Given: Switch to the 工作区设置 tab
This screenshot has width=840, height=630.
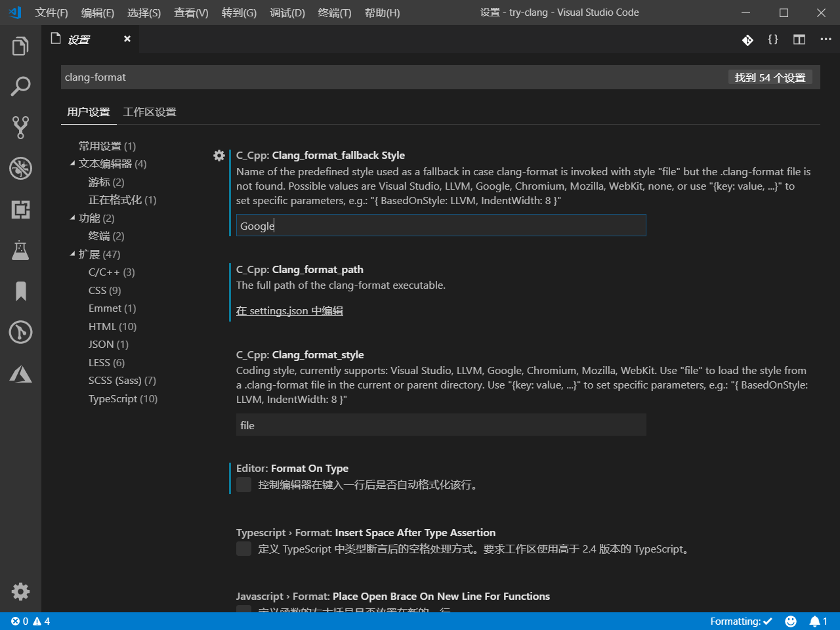Looking at the screenshot, I should 149,112.
